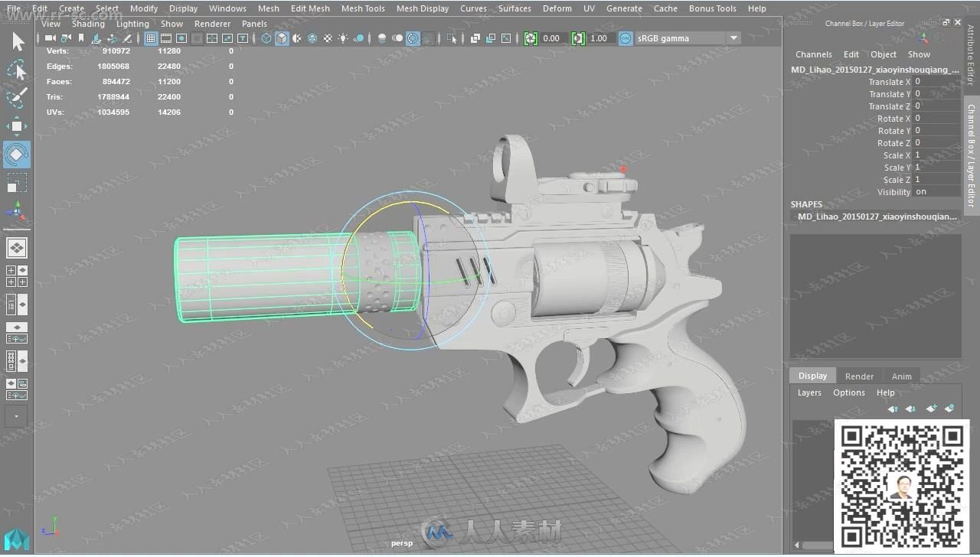Click the camera attributes icon
The height and width of the screenshot is (557, 980).
click(66, 38)
